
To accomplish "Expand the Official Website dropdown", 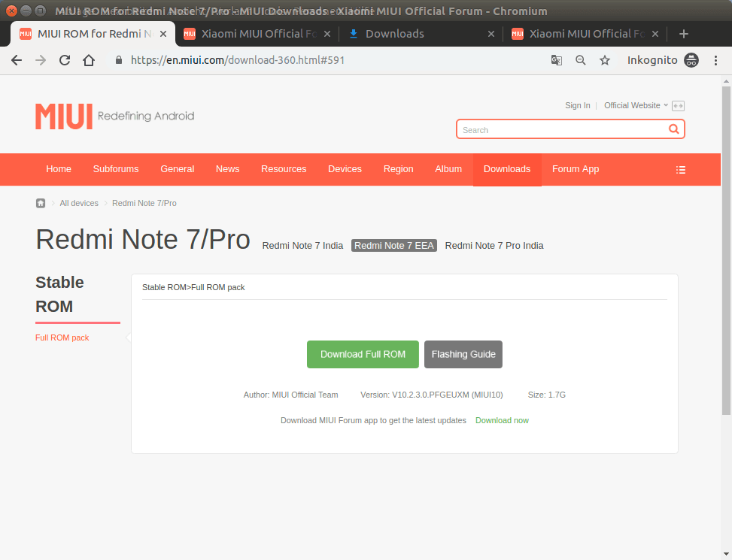I will 636,105.
